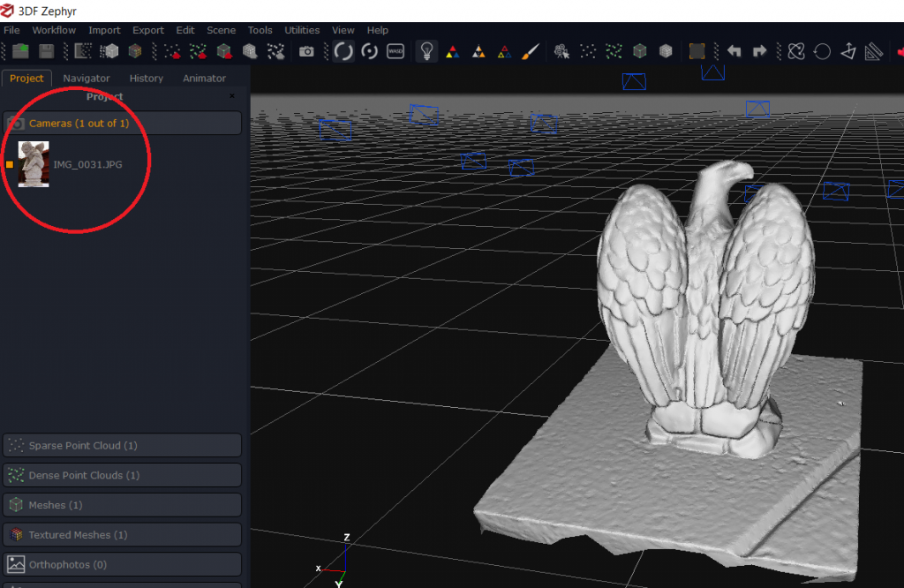Expand the Textured Meshes section

pyautogui.click(x=122, y=534)
